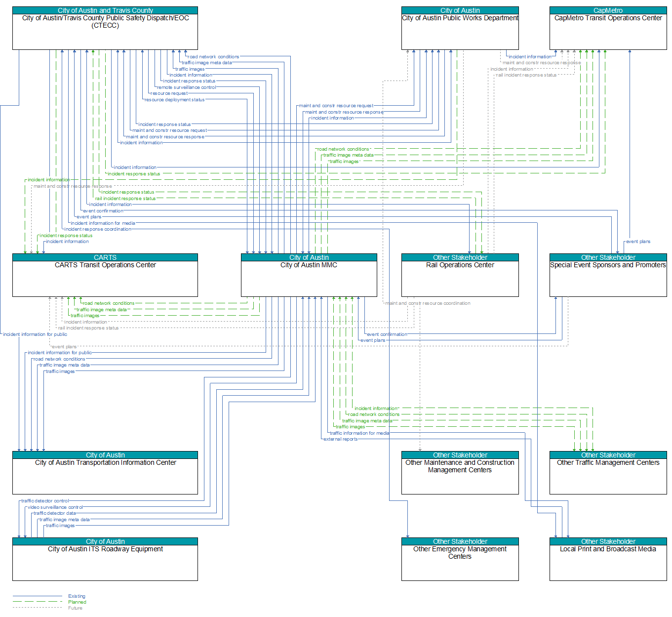Open City of Austin Transportation Information Center box
The height and width of the screenshot is (617, 672).
click(105, 472)
